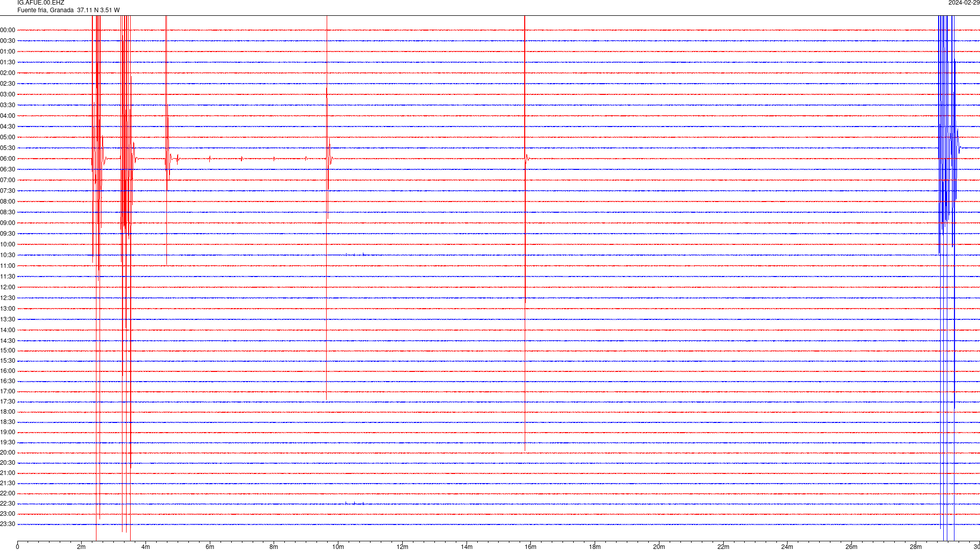Screen dimensions: 980x551
Task: Select the 23:30 time row label
Action: tap(8, 524)
